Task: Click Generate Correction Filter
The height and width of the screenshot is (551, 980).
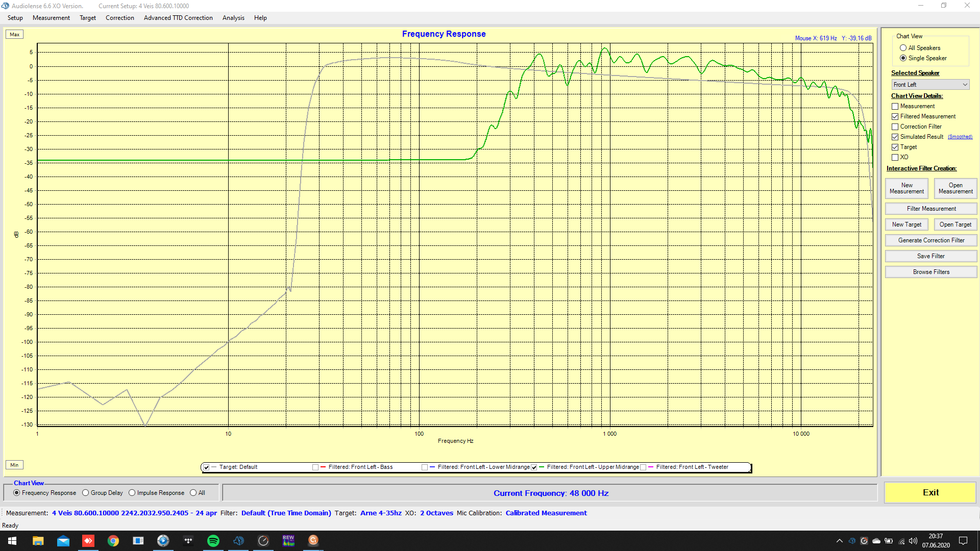Action: coord(931,240)
